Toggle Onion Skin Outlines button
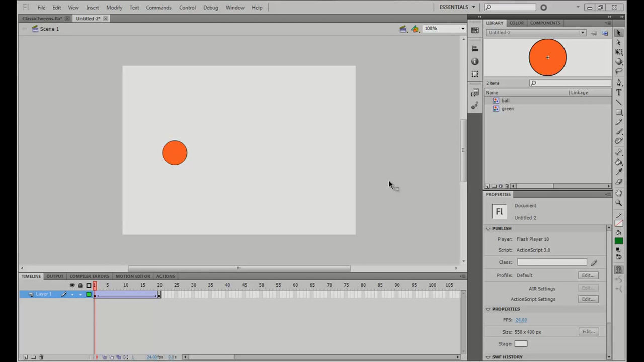The image size is (644, 362). [x=112, y=357]
